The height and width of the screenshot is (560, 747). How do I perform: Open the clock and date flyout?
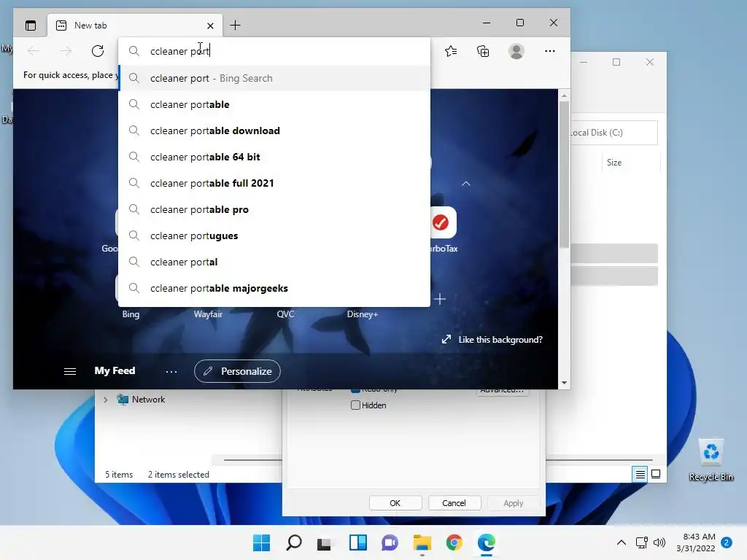696,542
